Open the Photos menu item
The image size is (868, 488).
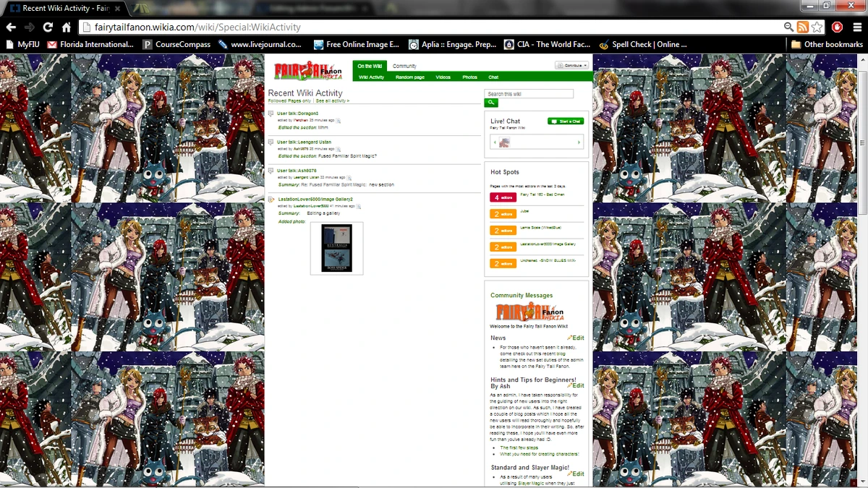click(x=469, y=77)
